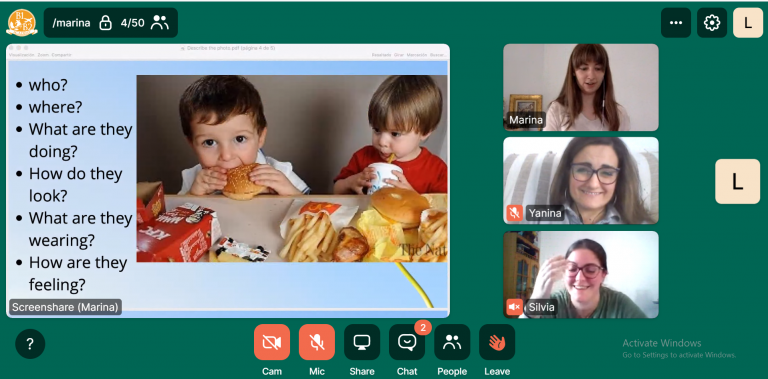Viewport: 768px width, 379px height.
Task: Click participants icon next to 4/50
Action: click(x=160, y=23)
